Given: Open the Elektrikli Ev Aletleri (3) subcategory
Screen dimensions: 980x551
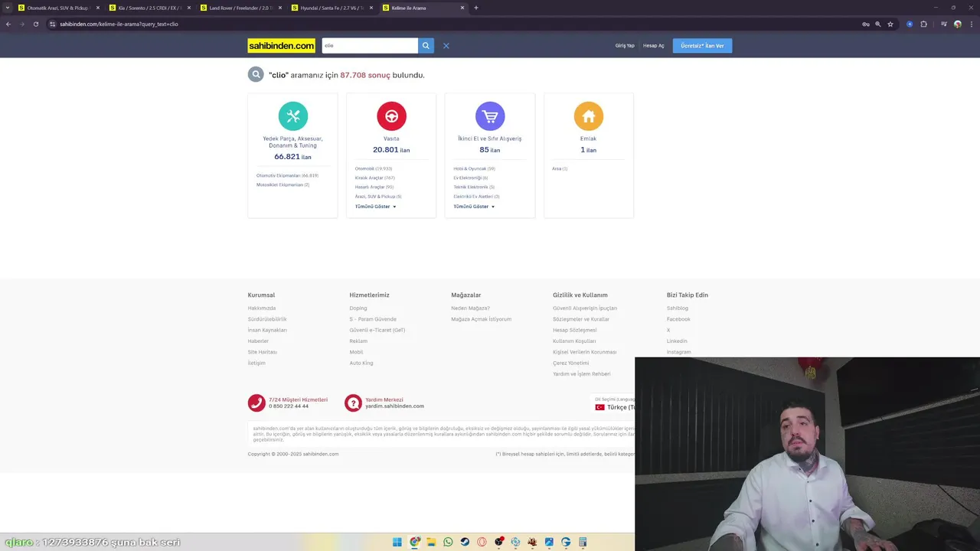Looking at the screenshot, I should [x=476, y=197].
